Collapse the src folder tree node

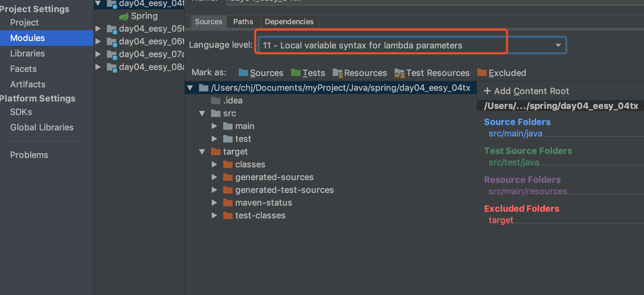pyautogui.click(x=202, y=114)
